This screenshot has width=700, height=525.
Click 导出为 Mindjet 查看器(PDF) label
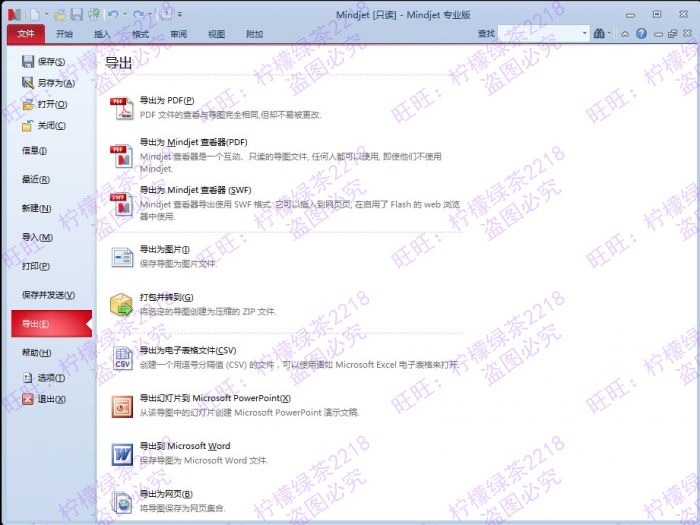click(193, 142)
